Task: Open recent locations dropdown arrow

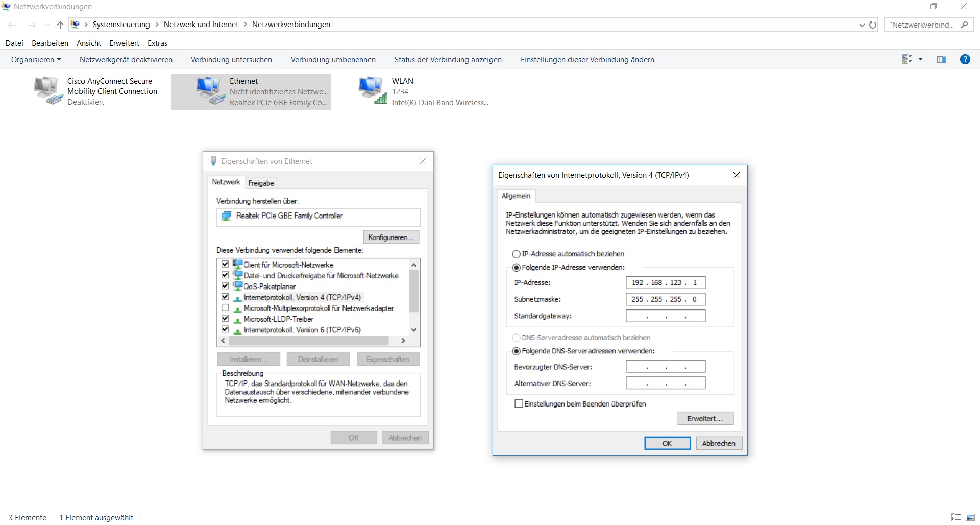Action: pos(47,25)
